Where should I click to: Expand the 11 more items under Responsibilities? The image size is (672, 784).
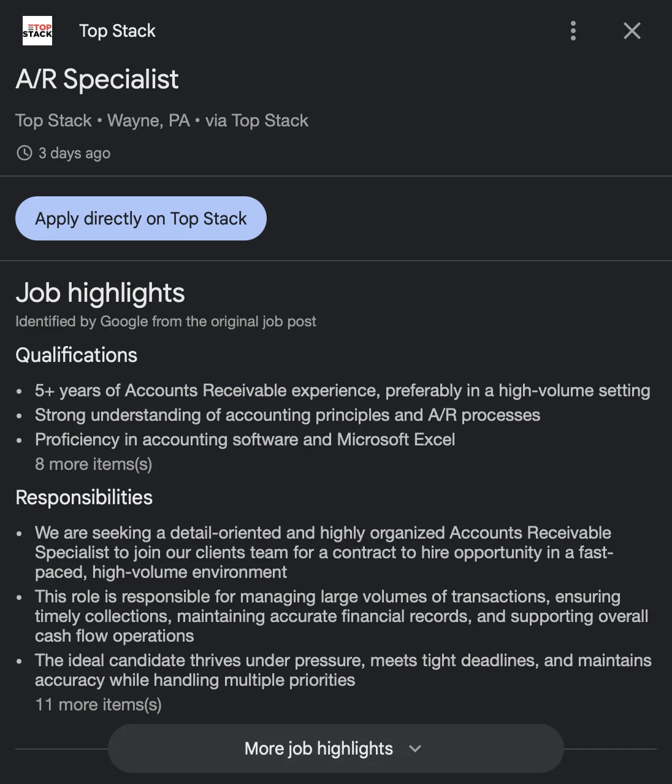coord(98,704)
